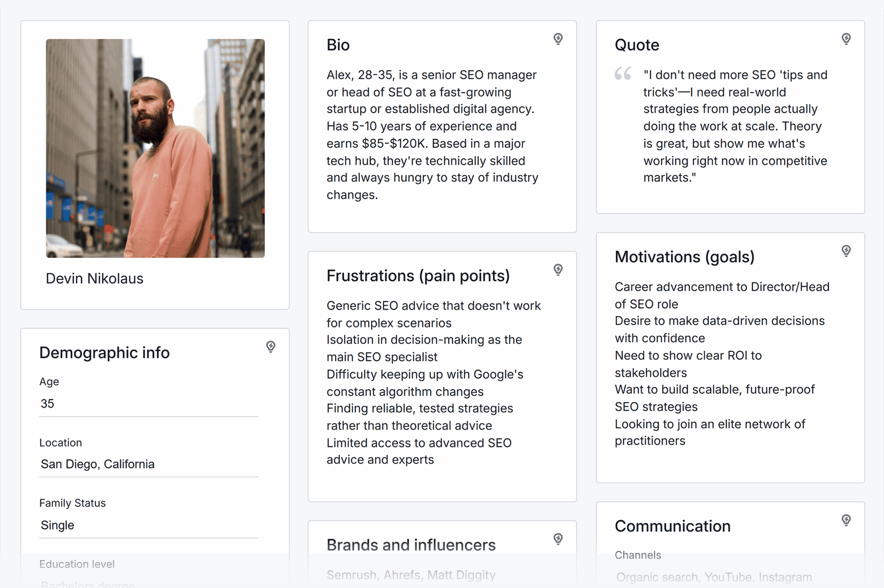Click the Family Status field showing Single
The image size is (884, 588).
pos(148,525)
